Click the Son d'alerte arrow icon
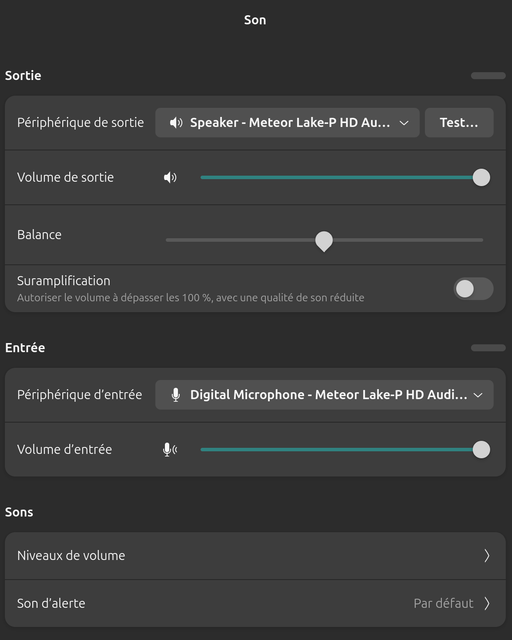This screenshot has height=640, width=512. pyautogui.click(x=487, y=603)
